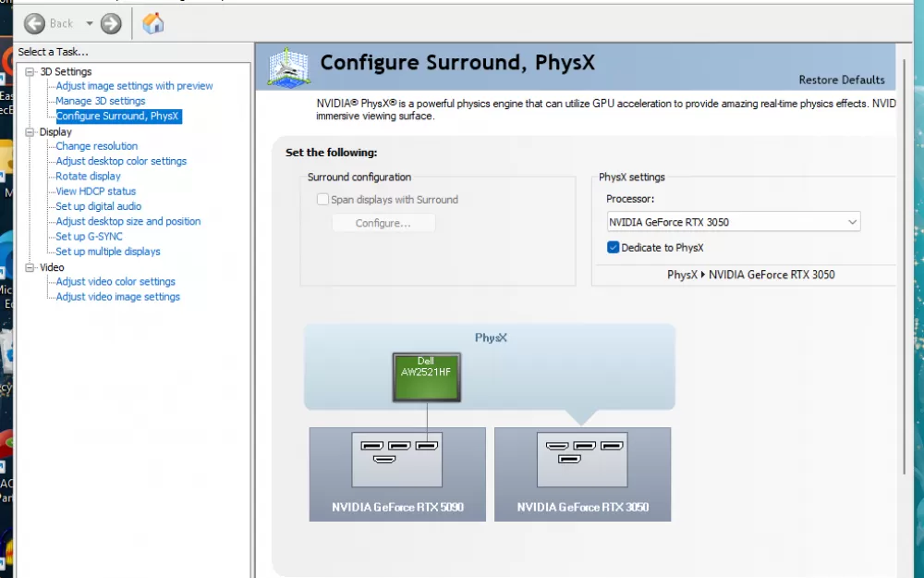Select the Dell AW2521HF monitor icon
This screenshot has height=578, width=924.
coord(427,377)
